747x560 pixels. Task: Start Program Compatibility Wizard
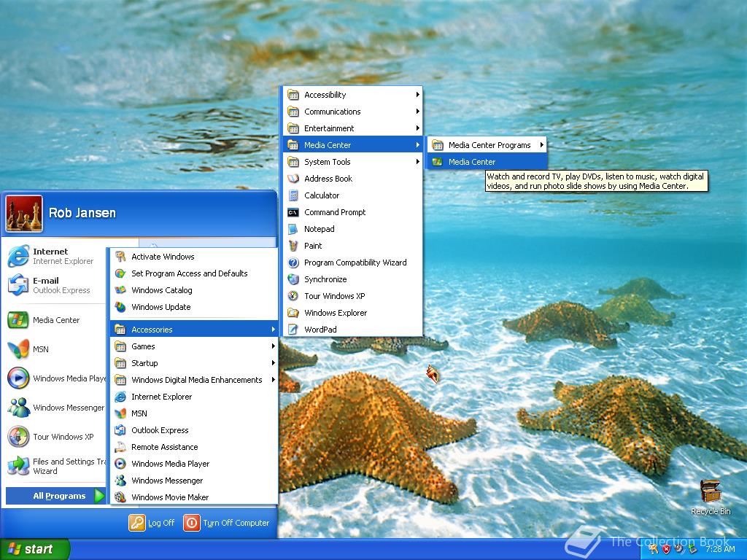(x=353, y=262)
